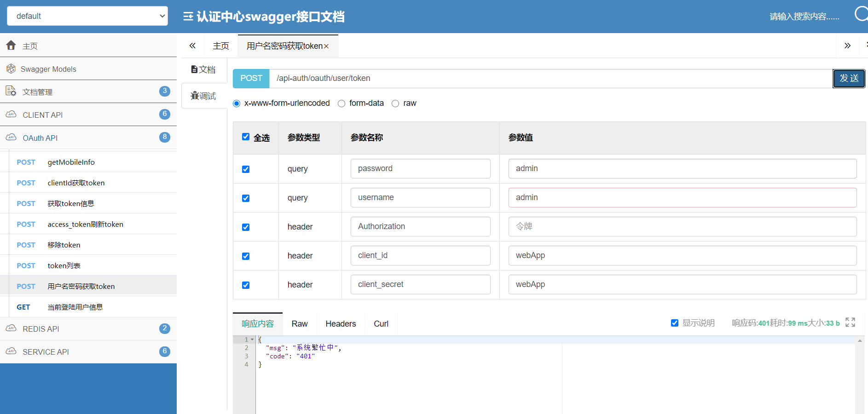This screenshot has width=868, height=414.
Task: Switch to the Headers response tab
Action: point(341,324)
